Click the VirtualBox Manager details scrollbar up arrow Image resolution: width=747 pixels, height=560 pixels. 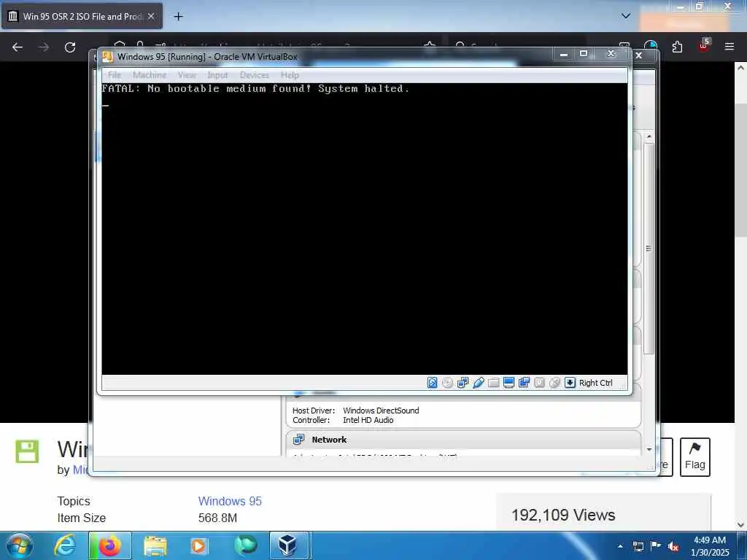click(x=649, y=136)
